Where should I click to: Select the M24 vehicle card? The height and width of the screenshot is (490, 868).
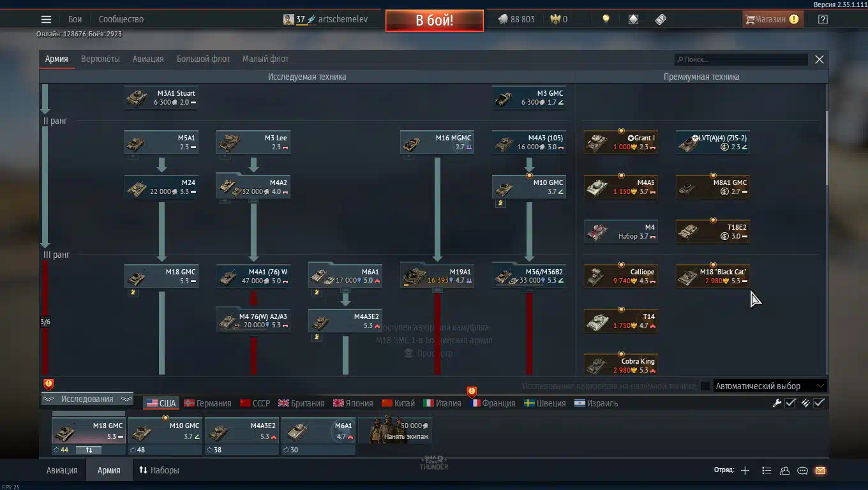tap(161, 187)
